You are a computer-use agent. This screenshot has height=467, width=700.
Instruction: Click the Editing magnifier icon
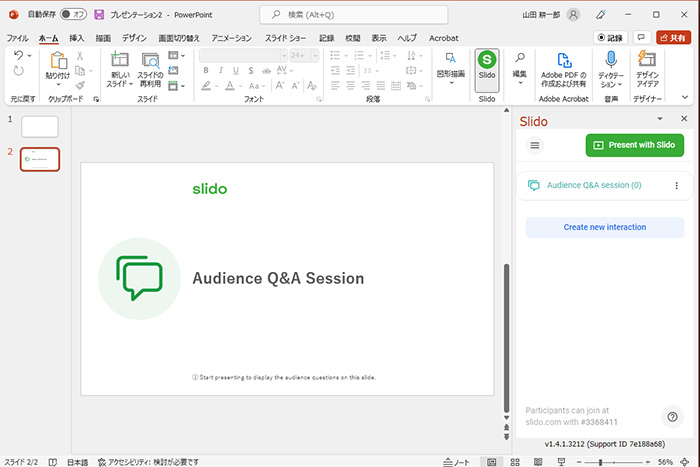click(x=520, y=58)
